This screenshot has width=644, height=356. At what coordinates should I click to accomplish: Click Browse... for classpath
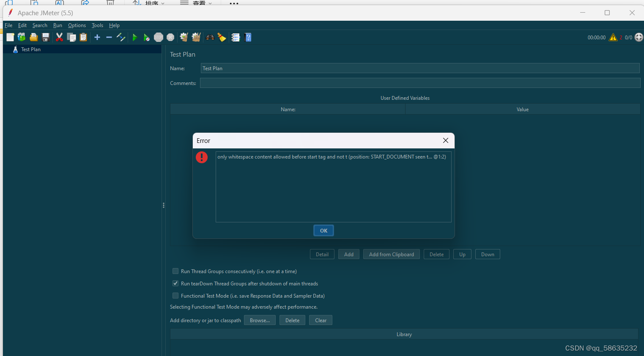coord(260,320)
